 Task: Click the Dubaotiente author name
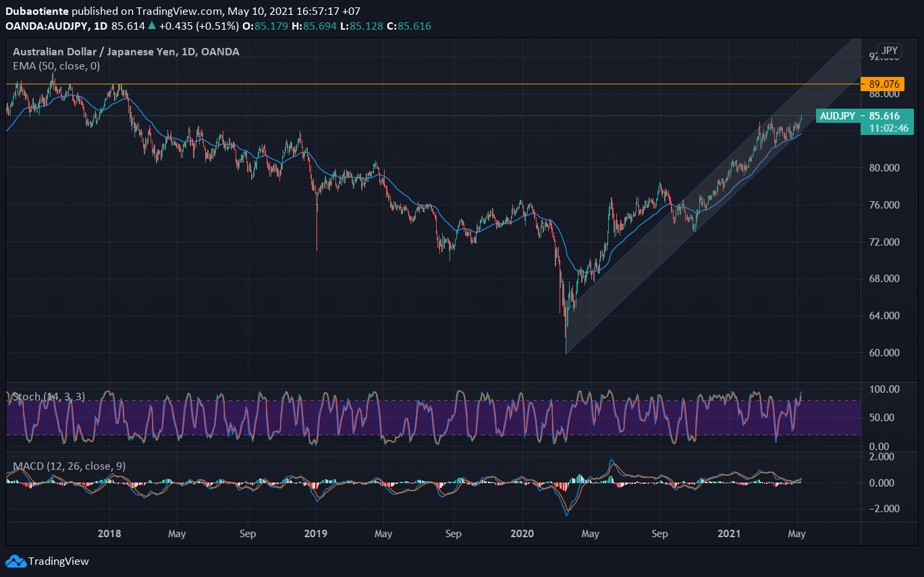[x=36, y=11]
